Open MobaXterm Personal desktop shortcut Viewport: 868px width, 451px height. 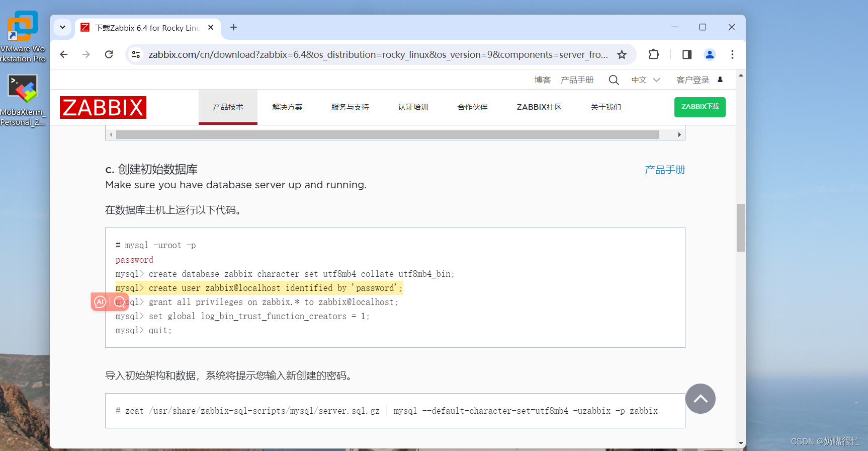coord(23,100)
